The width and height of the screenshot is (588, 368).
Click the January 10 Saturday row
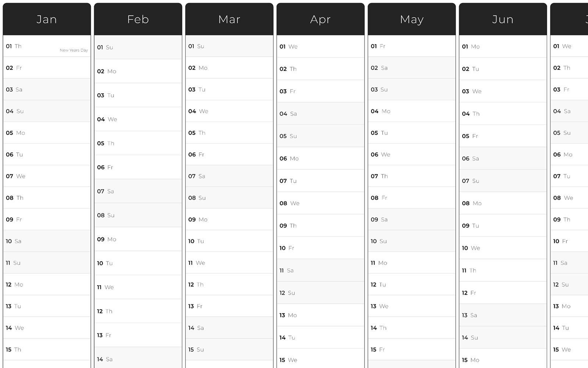click(47, 241)
